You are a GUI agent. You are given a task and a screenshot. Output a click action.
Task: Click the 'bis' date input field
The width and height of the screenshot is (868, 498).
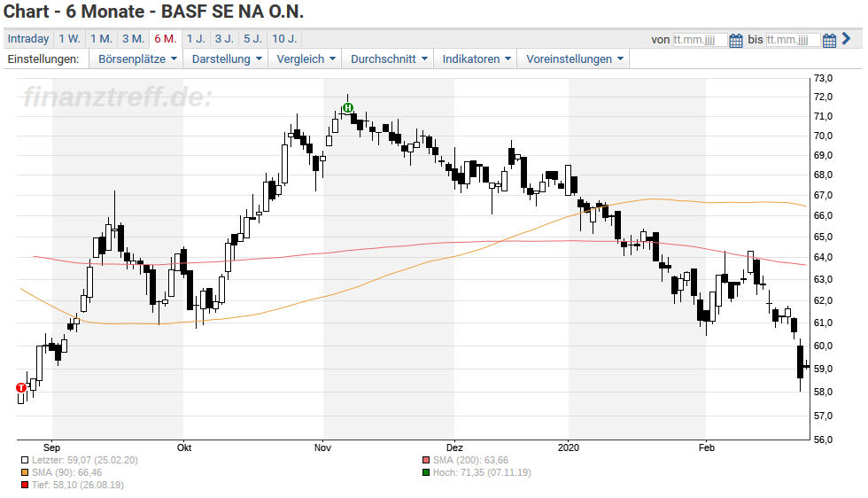coord(793,40)
